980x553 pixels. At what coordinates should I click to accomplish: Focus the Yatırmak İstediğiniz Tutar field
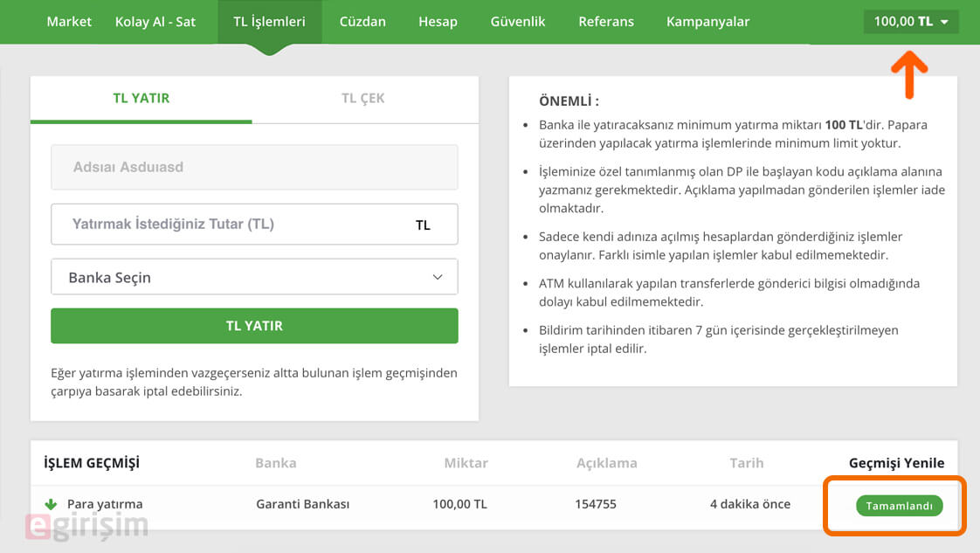pyautogui.click(x=254, y=225)
